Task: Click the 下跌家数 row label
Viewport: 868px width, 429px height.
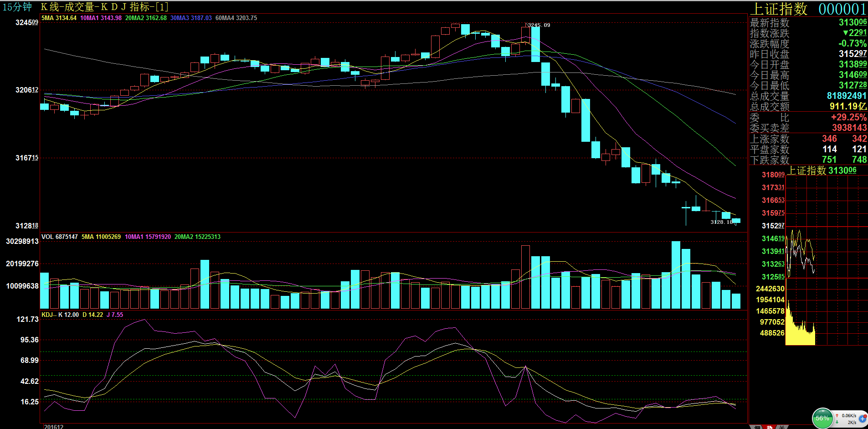Action: (x=770, y=160)
